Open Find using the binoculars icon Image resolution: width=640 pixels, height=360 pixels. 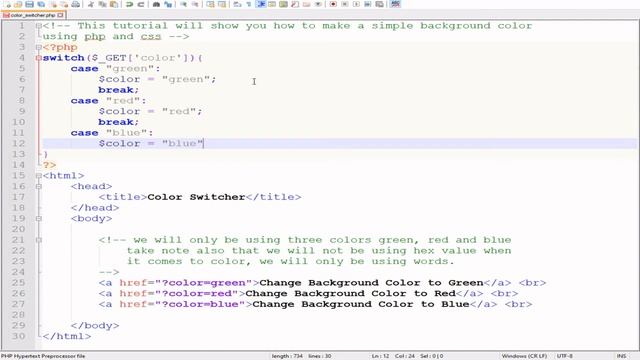click(156, 4)
